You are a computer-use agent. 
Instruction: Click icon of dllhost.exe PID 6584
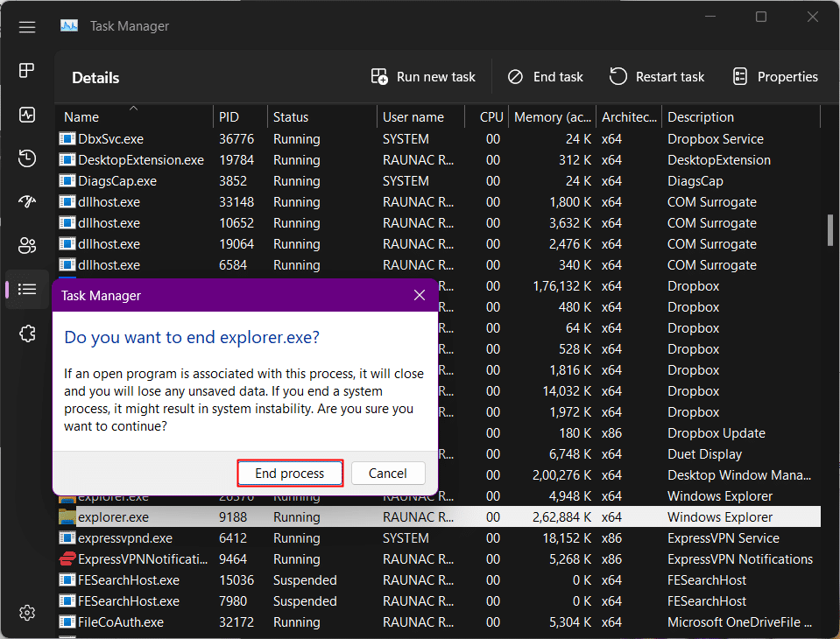pos(67,264)
